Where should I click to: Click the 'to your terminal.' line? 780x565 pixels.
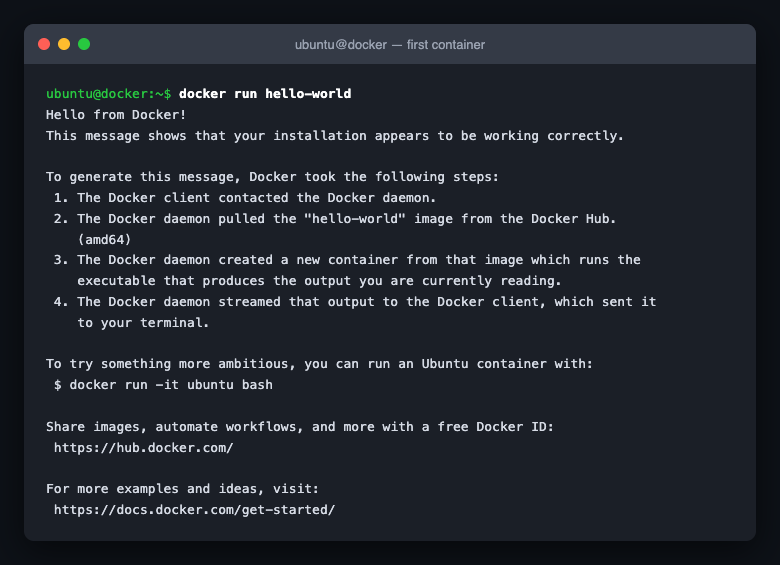coord(143,323)
